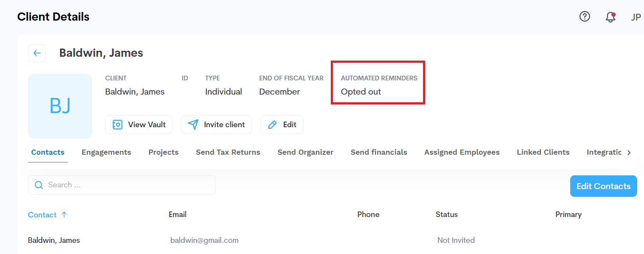The width and height of the screenshot is (644, 254).
Task: Click the vault icon in View Vault
Action: 117,125
